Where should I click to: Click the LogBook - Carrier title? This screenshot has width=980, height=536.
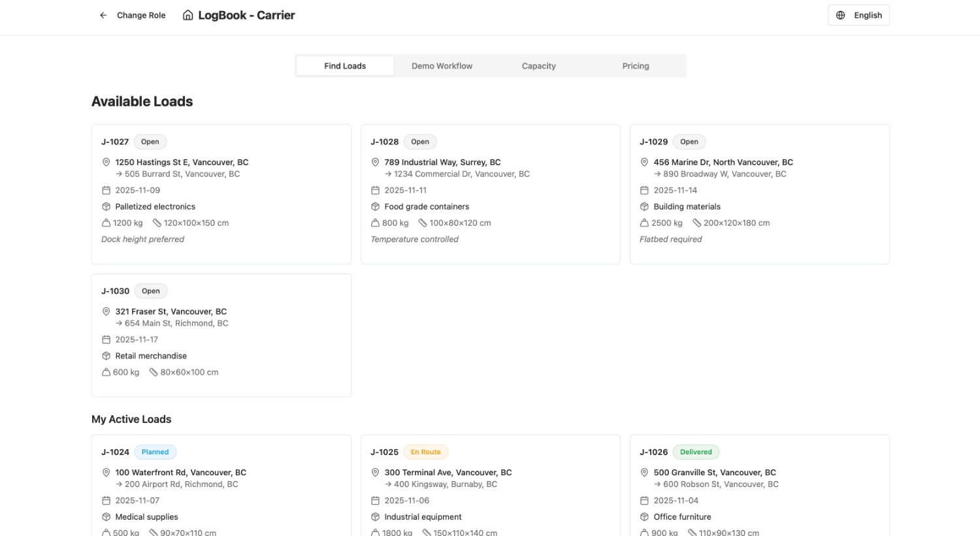click(x=246, y=15)
